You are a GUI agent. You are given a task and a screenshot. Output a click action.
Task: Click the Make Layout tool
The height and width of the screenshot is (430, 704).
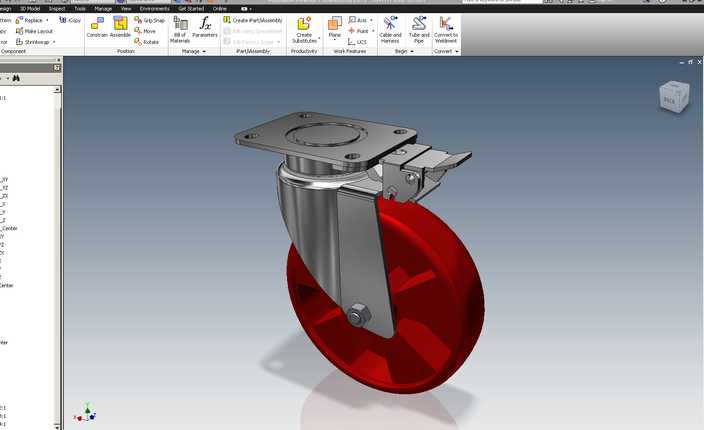[34, 31]
